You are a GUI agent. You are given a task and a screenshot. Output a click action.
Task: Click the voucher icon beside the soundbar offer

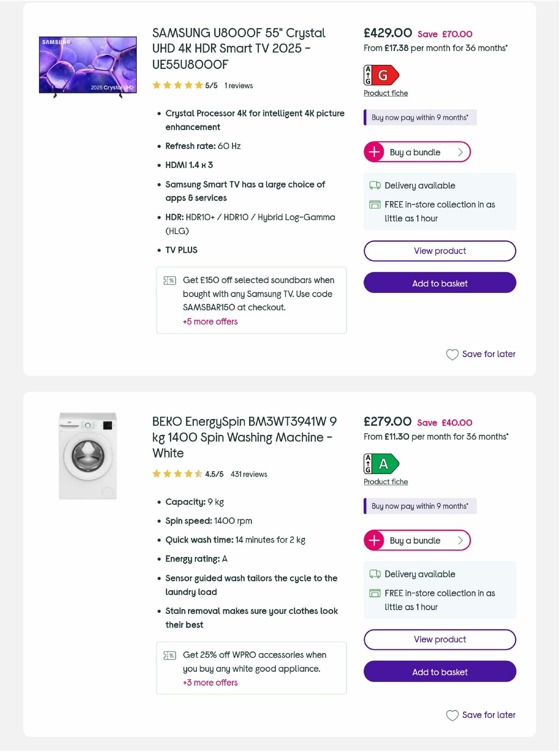point(170,280)
